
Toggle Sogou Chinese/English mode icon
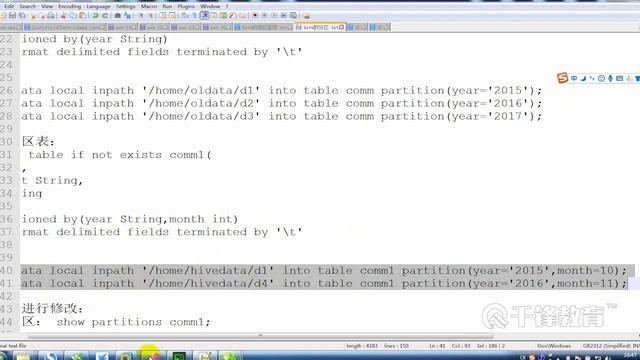coord(574,78)
